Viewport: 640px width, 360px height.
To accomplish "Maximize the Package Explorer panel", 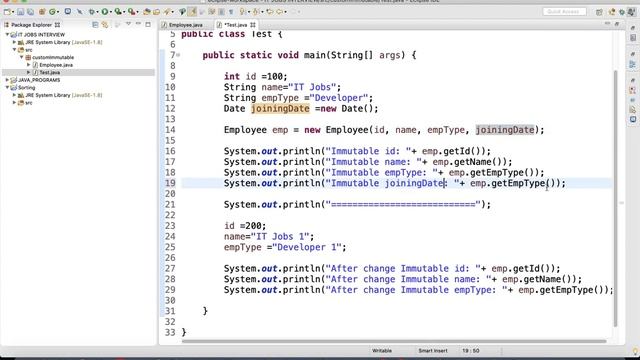I will (x=148, y=24).
